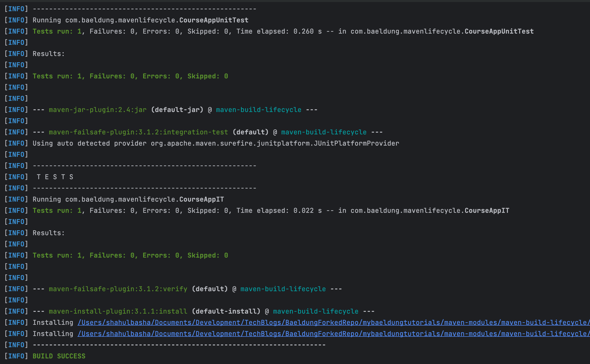590x364 pixels.
Task: Click the [INFO] tag on BUILD SUCCESS line
Action: tap(16, 356)
